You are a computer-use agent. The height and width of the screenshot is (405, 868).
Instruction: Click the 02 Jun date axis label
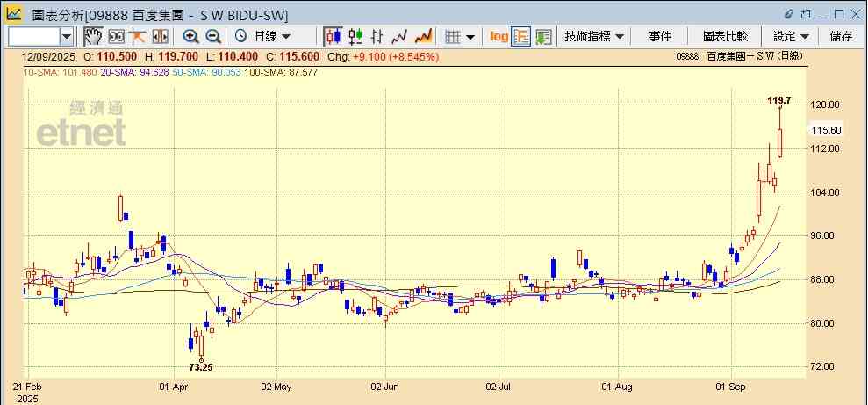[x=384, y=386]
